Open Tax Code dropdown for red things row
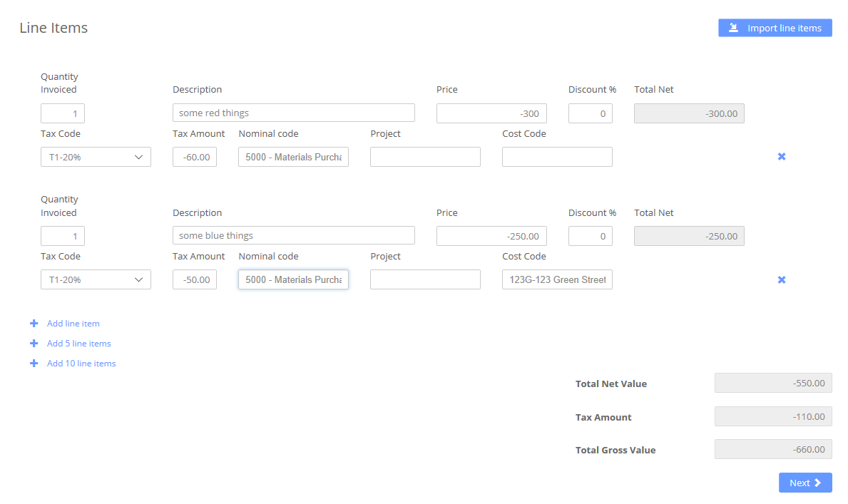Screen dimensions: 848x504 pos(96,157)
